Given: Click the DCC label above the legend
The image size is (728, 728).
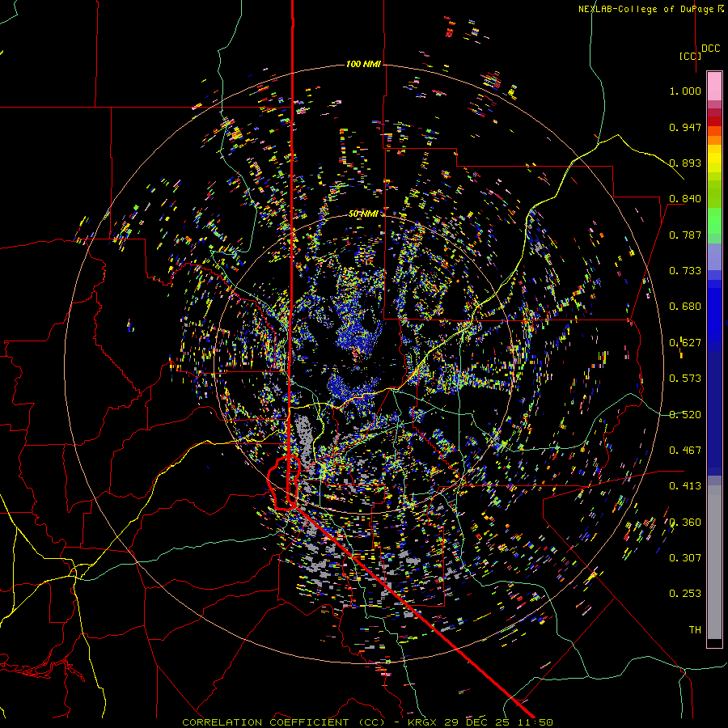Looking at the screenshot, I should (711, 49).
